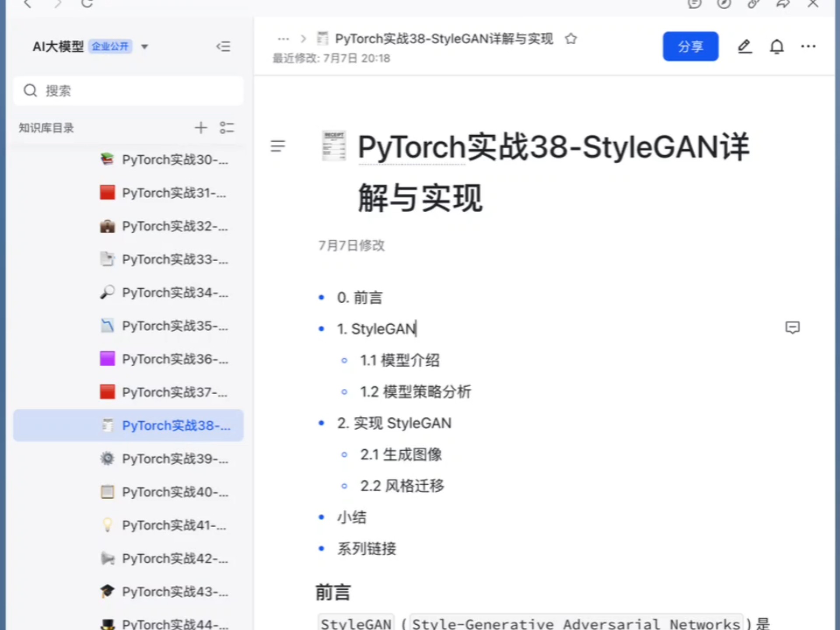Collapse the sidebar using the collapse icon
This screenshot has height=630, width=840.
pyautogui.click(x=223, y=46)
